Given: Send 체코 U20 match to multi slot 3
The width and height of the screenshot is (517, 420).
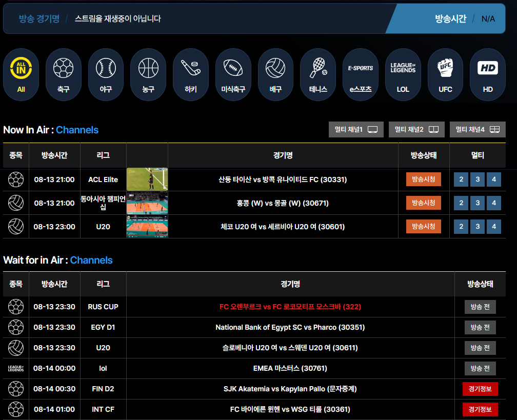Looking at the screenshot, I should coord(478,227).
